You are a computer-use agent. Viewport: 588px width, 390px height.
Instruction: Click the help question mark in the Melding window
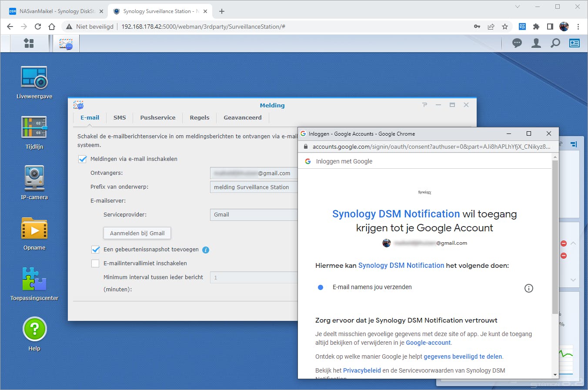[424, 105]
